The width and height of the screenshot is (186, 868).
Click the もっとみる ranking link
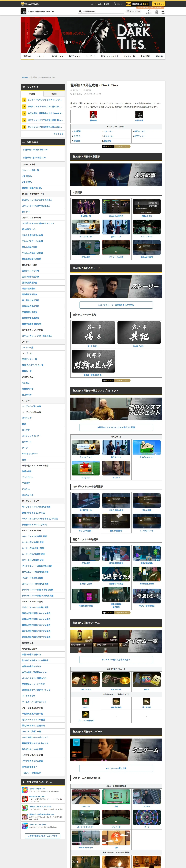click(58, 134)
